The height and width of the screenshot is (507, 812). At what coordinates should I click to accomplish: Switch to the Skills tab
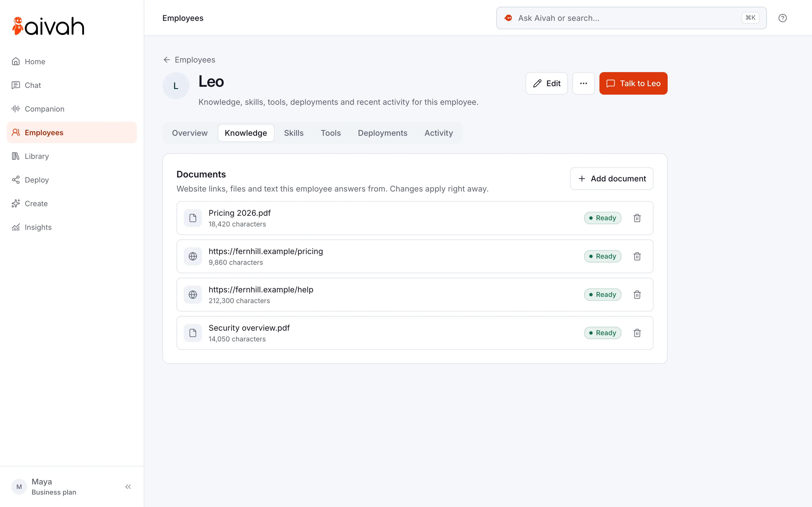[294, 133]
